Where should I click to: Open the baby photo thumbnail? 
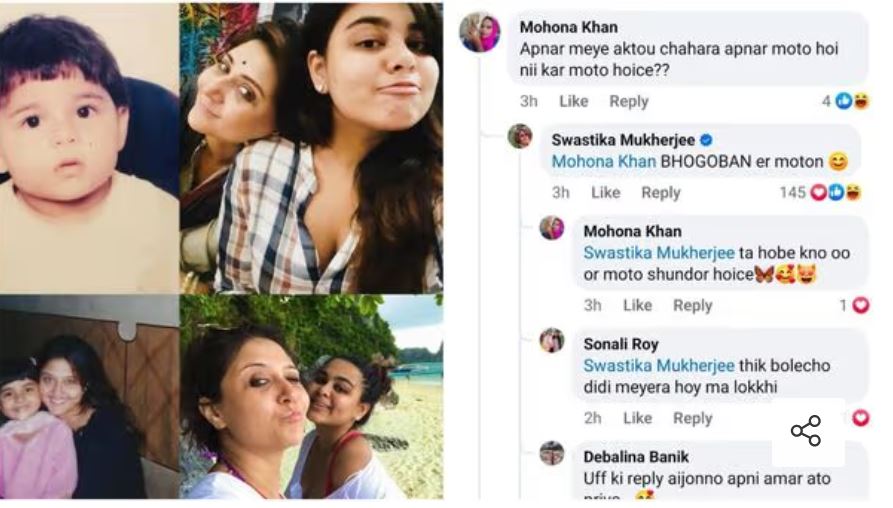click(89, 148)
